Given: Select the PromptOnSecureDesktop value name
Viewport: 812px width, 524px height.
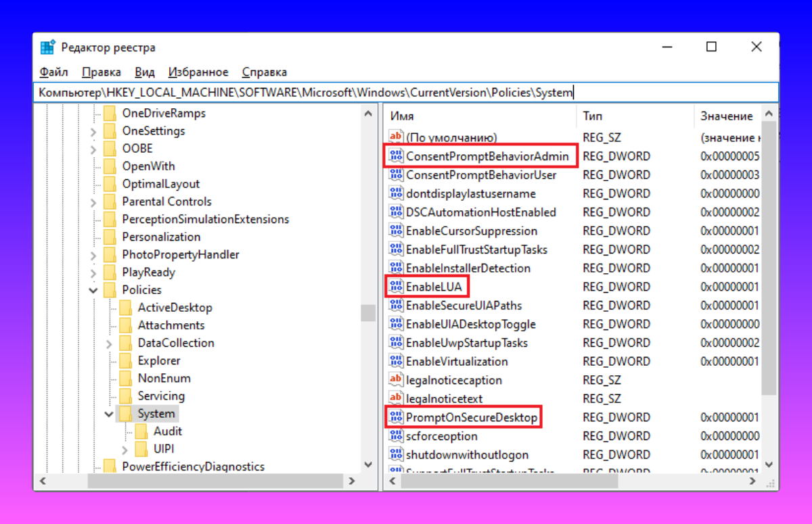Looking at the screenshot, I should tap(472, 417).
